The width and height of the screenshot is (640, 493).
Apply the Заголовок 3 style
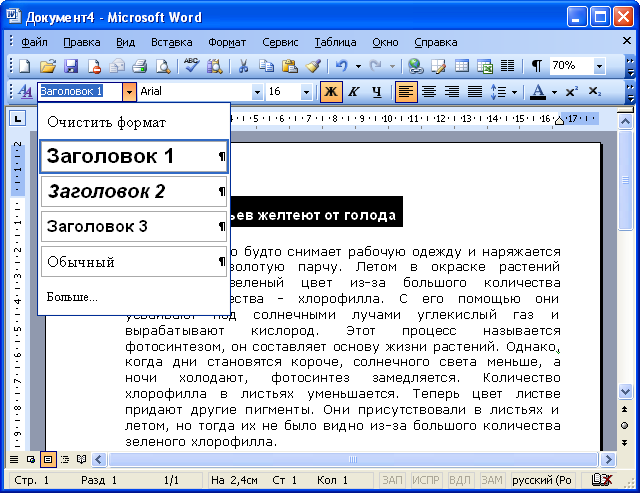[134, 227]
